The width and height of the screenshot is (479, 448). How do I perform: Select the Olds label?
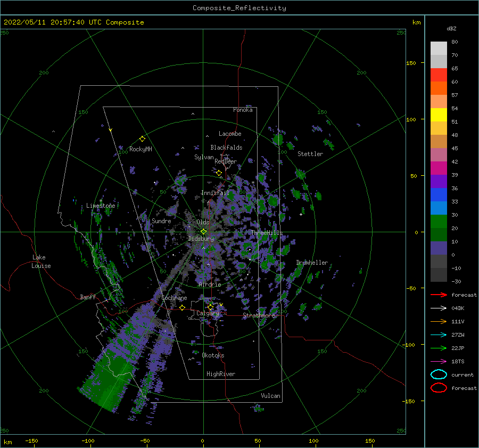click(203, 222)
